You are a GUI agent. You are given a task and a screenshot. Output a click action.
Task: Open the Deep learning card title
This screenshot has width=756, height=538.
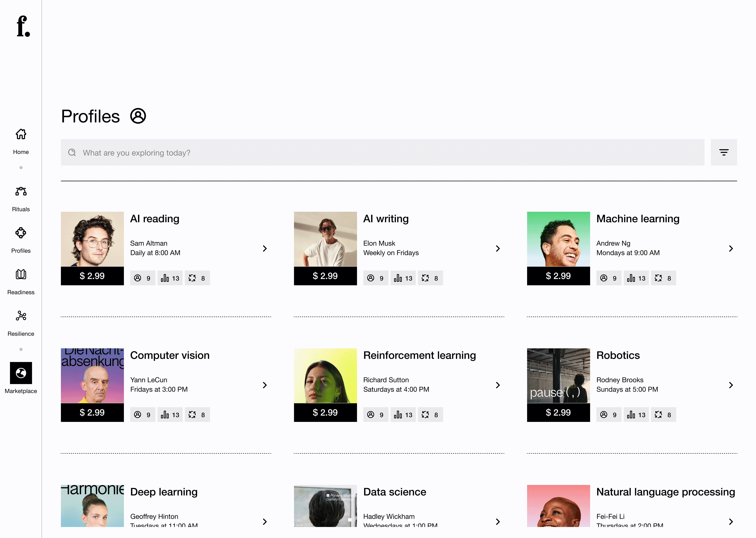click(x=164, y=492)
